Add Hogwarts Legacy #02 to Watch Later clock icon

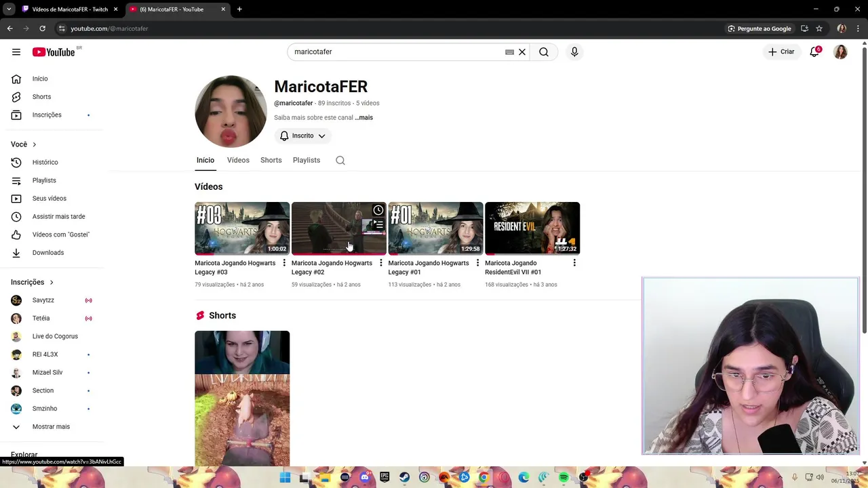coord(378,210)
